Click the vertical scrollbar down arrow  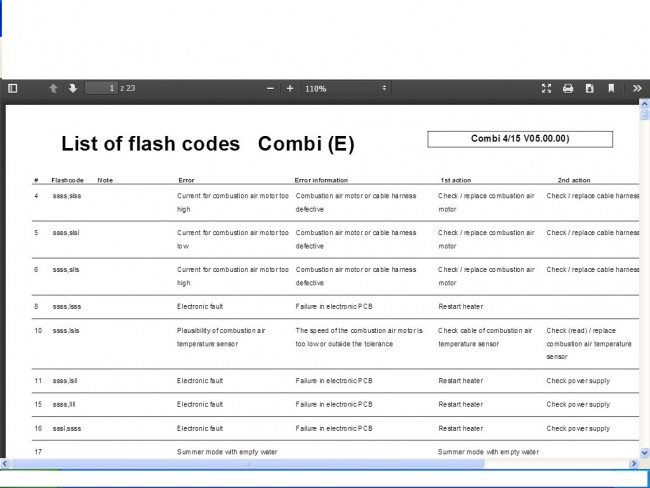click(645, 453)
